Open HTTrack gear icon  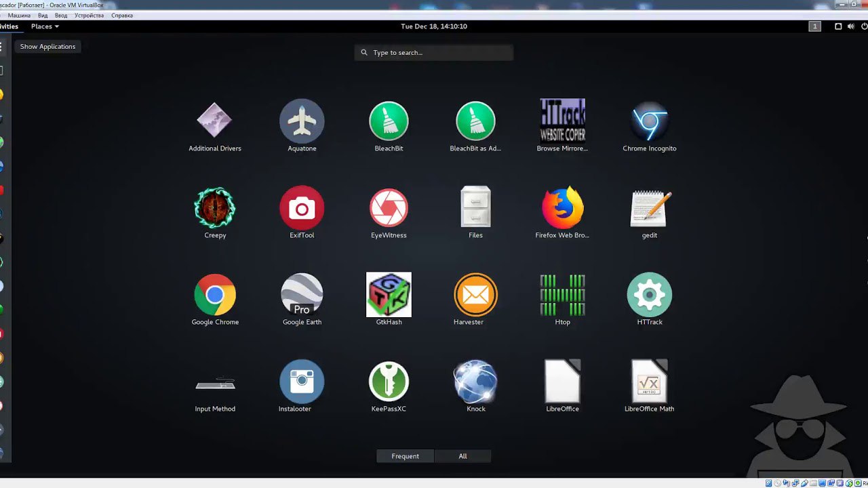[650, 295]
